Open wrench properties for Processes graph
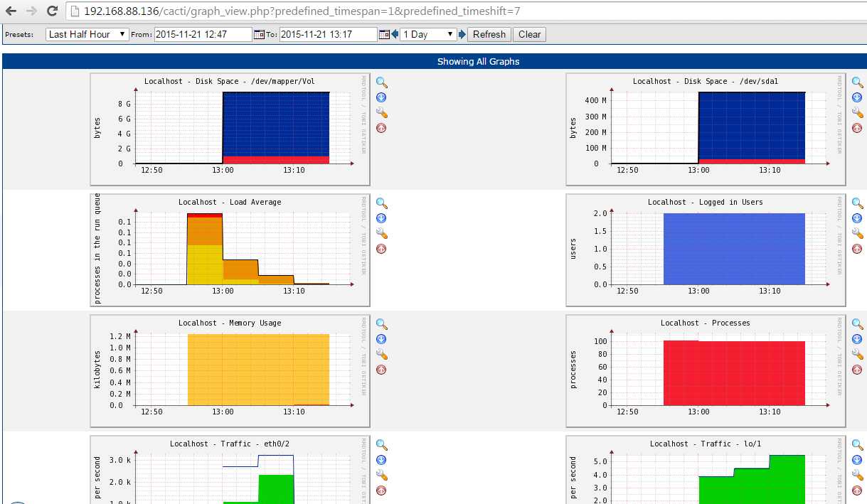This screenshot has height=504, width=867. pyautogui.click(x=857, y=355)
